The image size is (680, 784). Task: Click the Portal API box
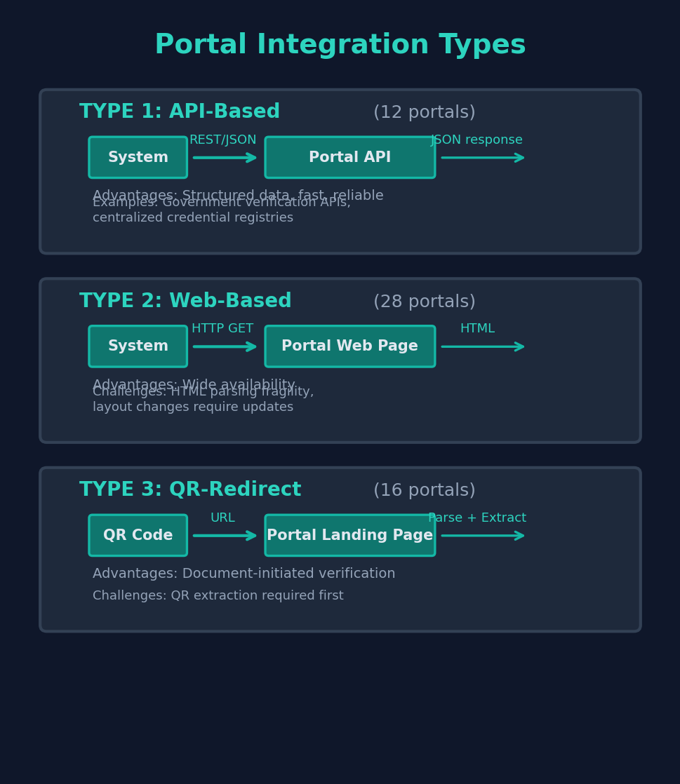point(349,158)
